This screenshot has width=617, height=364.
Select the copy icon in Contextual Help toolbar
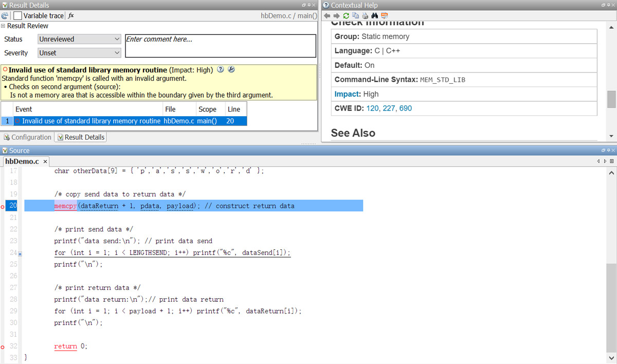355,16
